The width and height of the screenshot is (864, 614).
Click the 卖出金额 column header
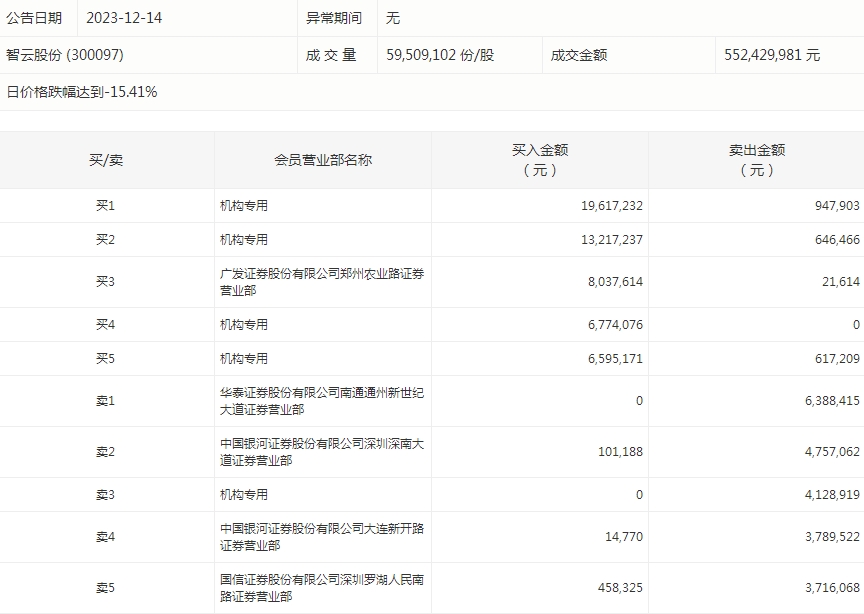pyautogui.click(x=756, y=160)
